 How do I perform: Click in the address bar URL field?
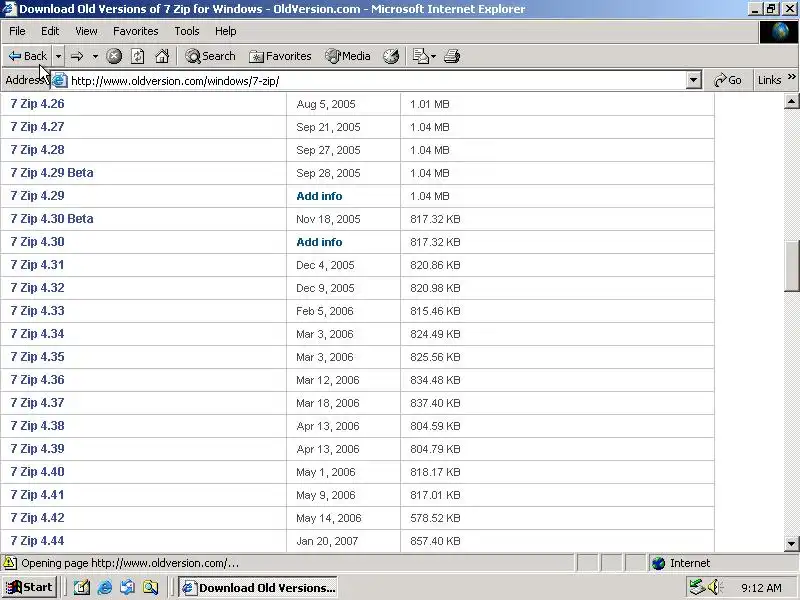[378, 81]
